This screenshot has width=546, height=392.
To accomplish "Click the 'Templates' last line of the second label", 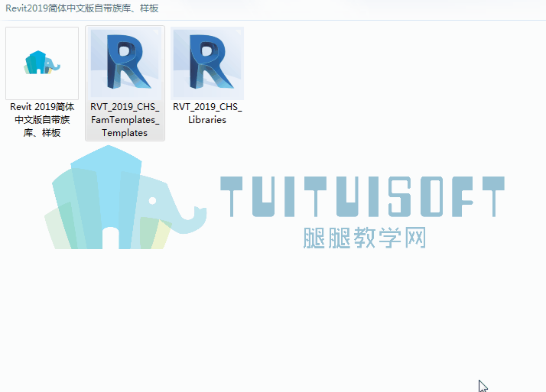I will tap(125, 132).
